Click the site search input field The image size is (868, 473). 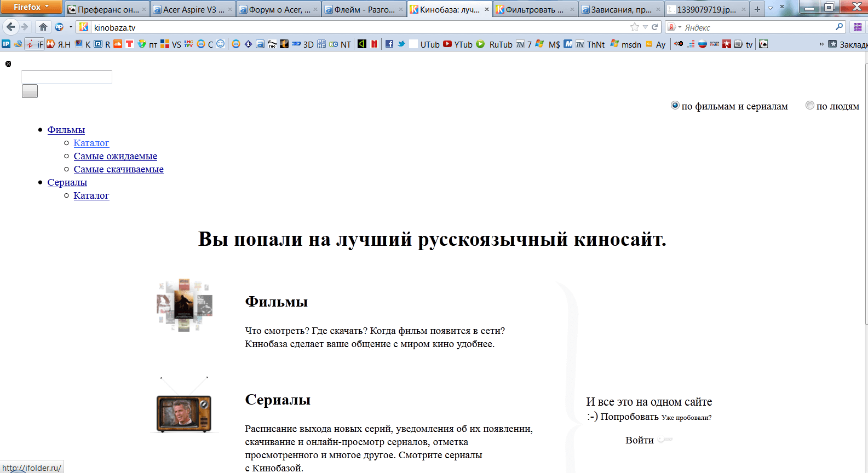[x=67, y=77]
